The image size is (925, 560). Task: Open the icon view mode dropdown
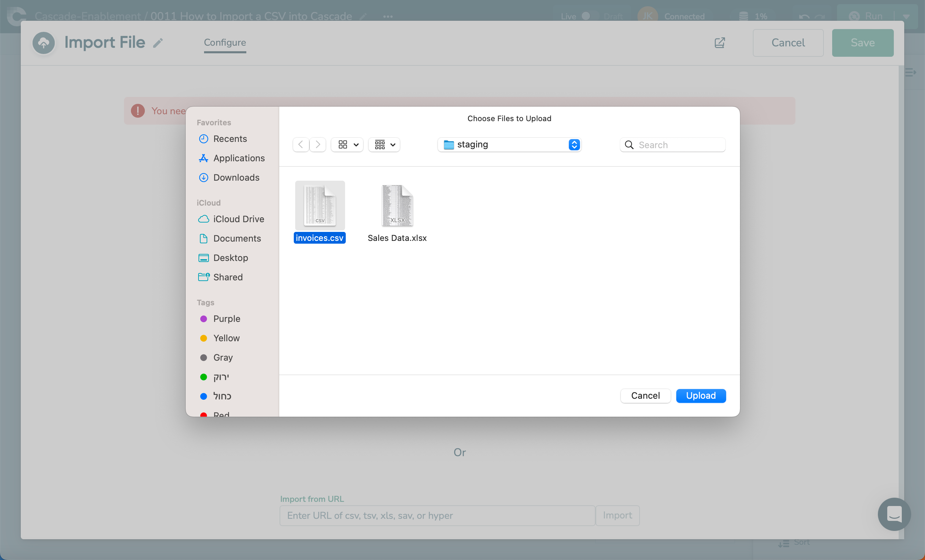(347, 144)
